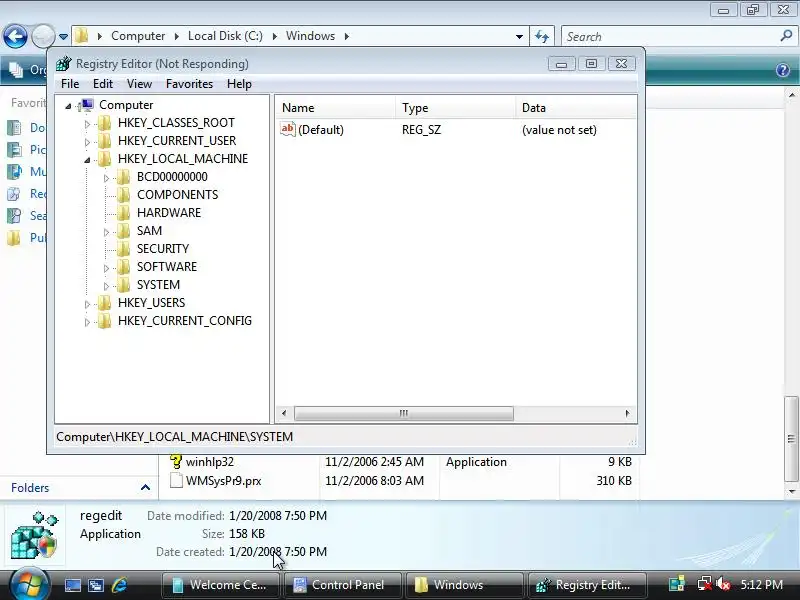Collapse the Computer root node arrow
The width and height of the screenshot is (800, 600).
68,106
